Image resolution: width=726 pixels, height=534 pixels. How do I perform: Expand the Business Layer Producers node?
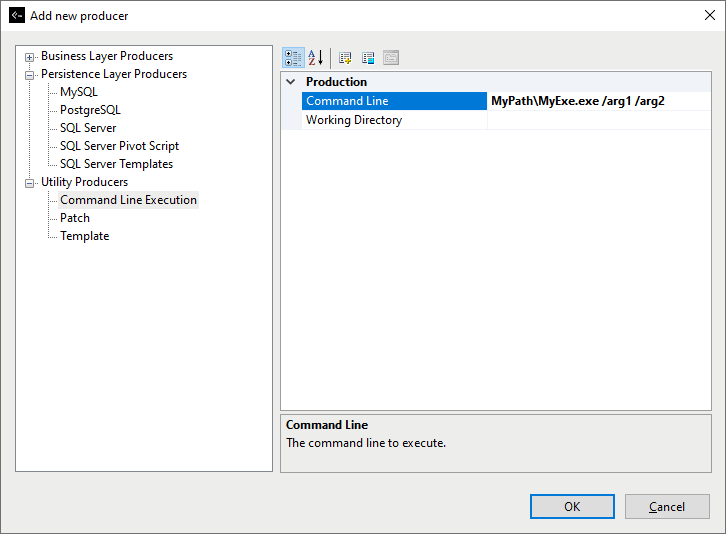pos(30,57)
